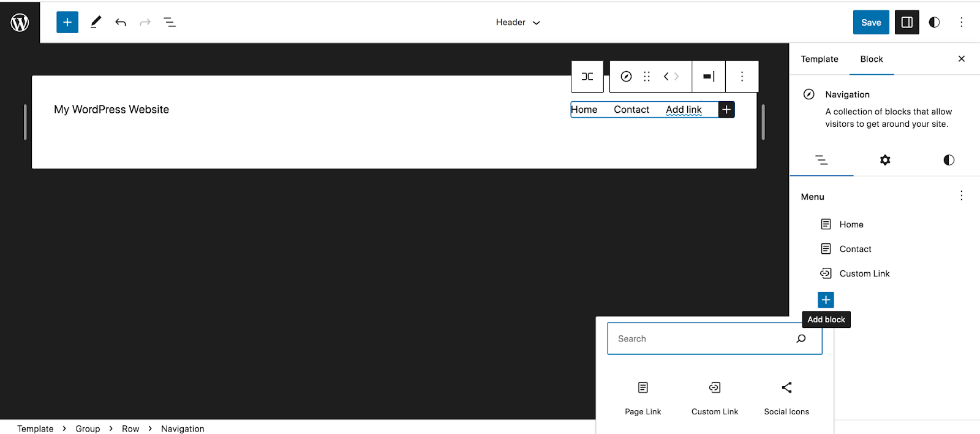Grab the right canvas resize handle
Viewport: 980px width, 434px height.
(763, 122)
